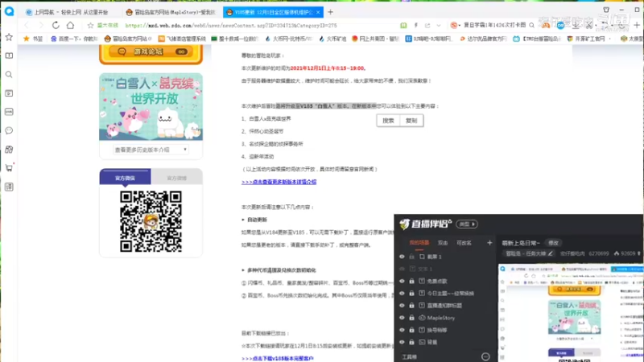Reload the current page
This screenshot has width=644, height=362.
coord(56,26)
